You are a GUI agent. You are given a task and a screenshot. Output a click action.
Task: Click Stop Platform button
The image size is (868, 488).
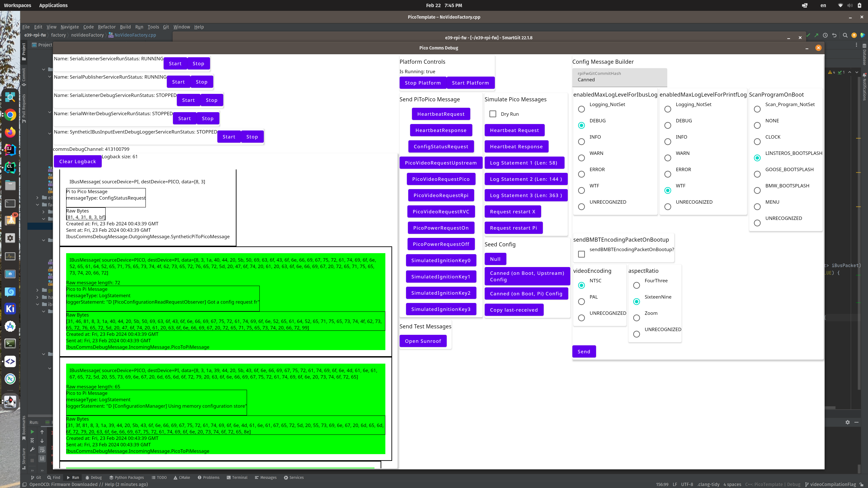coord(422,83)
